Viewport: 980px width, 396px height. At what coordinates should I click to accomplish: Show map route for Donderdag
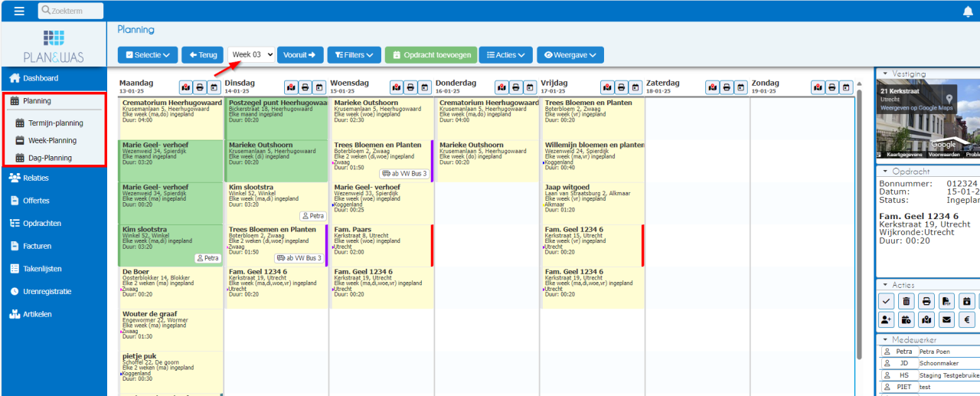501,87
